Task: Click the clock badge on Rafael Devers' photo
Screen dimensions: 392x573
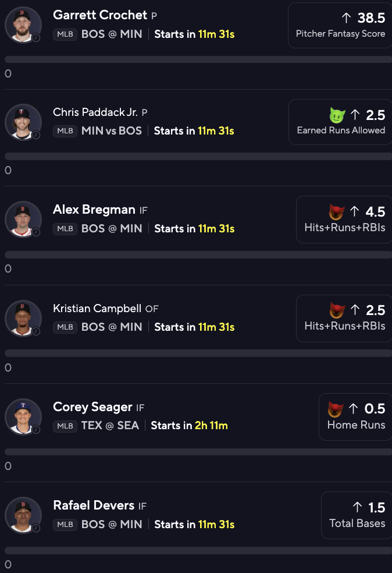Action: pos(36,528)
